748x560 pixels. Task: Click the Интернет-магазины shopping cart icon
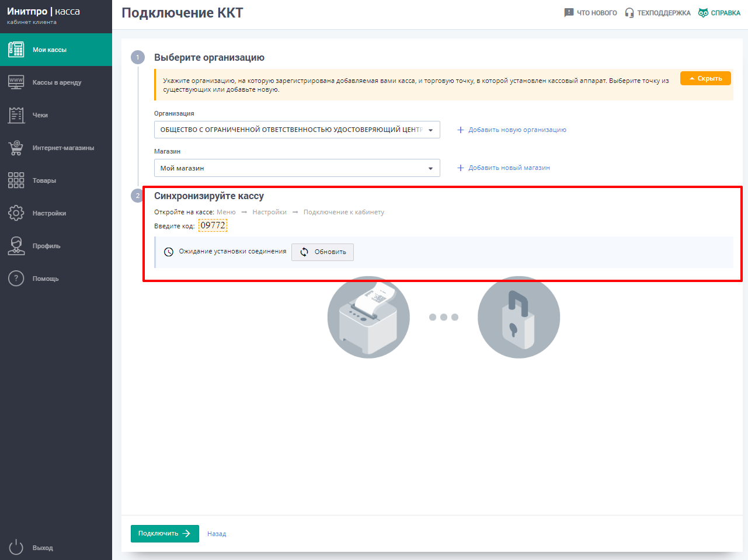coord(16,148)
